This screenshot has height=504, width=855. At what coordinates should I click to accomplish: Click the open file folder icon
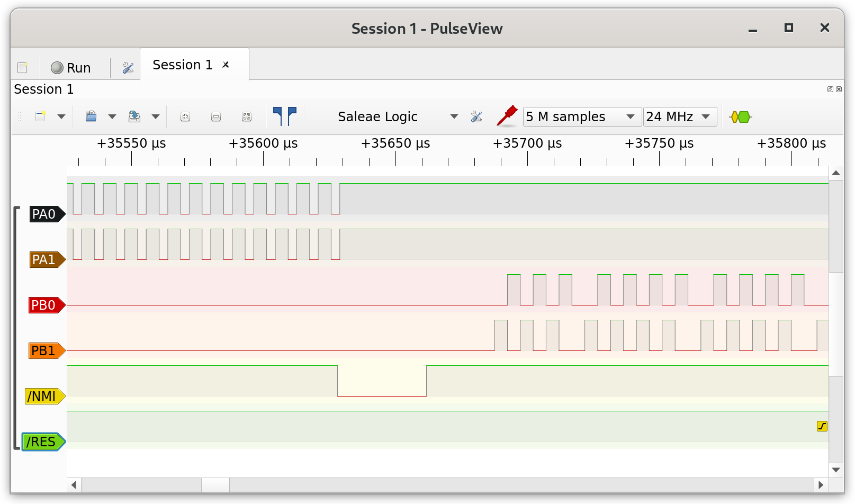[91, 116]
